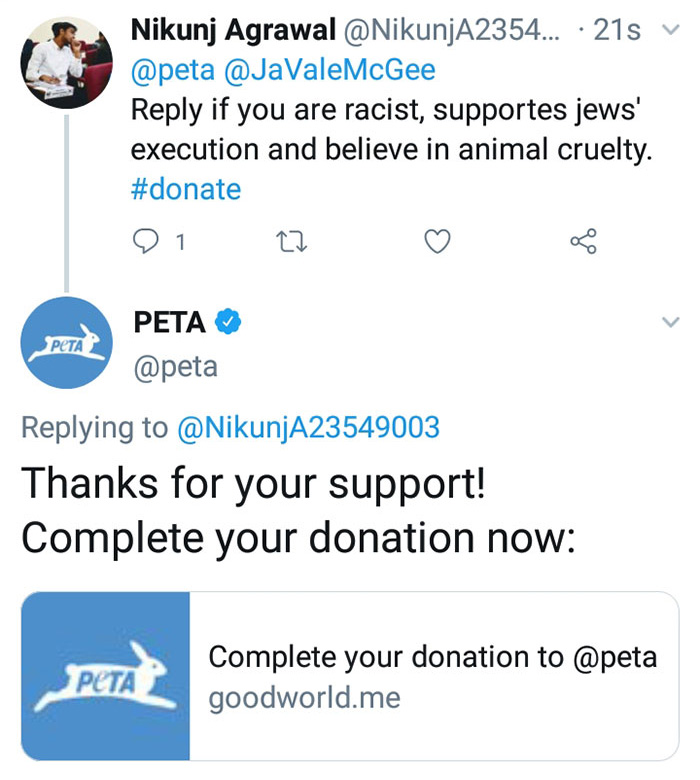
Task: Expand the chevron menu on PETA's tweet
Action: point(671,322)
